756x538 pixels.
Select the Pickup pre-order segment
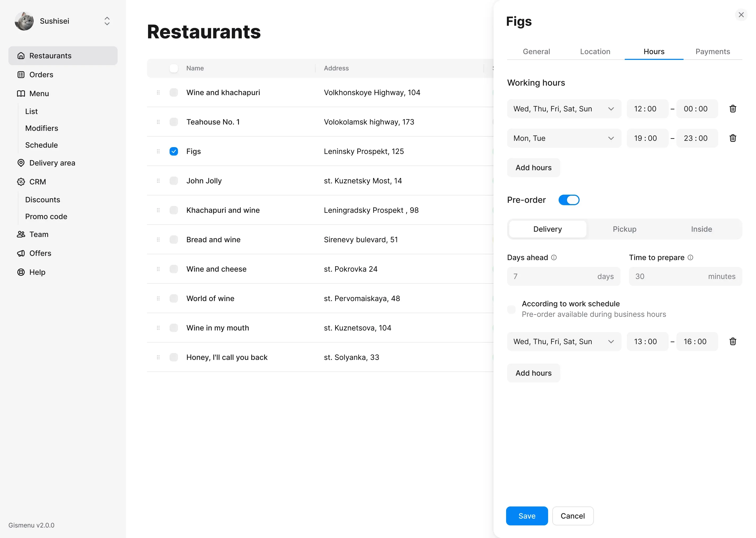[x=624, y=229]
